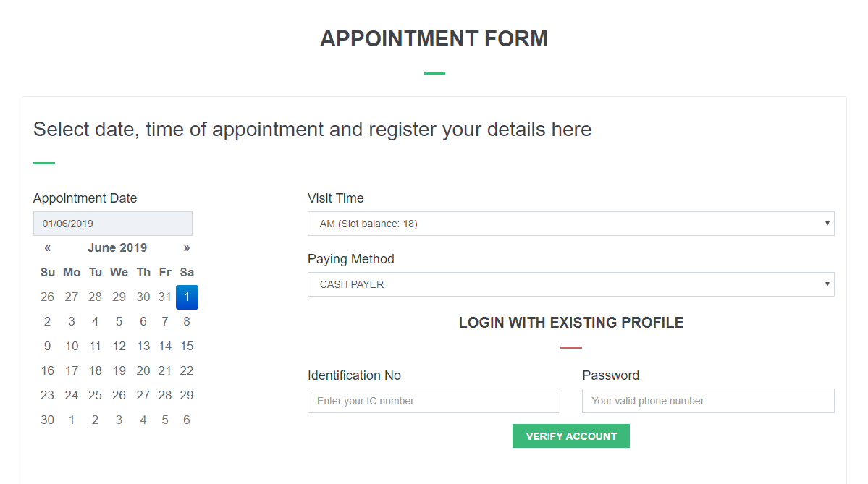Select June 15 on the calendar

(x=187, y=346)
